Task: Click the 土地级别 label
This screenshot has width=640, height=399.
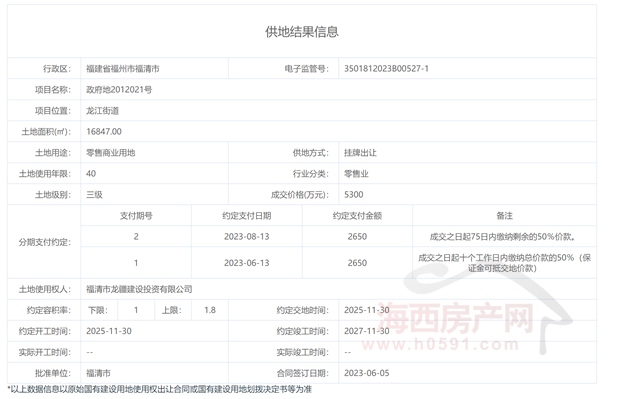Action: [53, 195]
